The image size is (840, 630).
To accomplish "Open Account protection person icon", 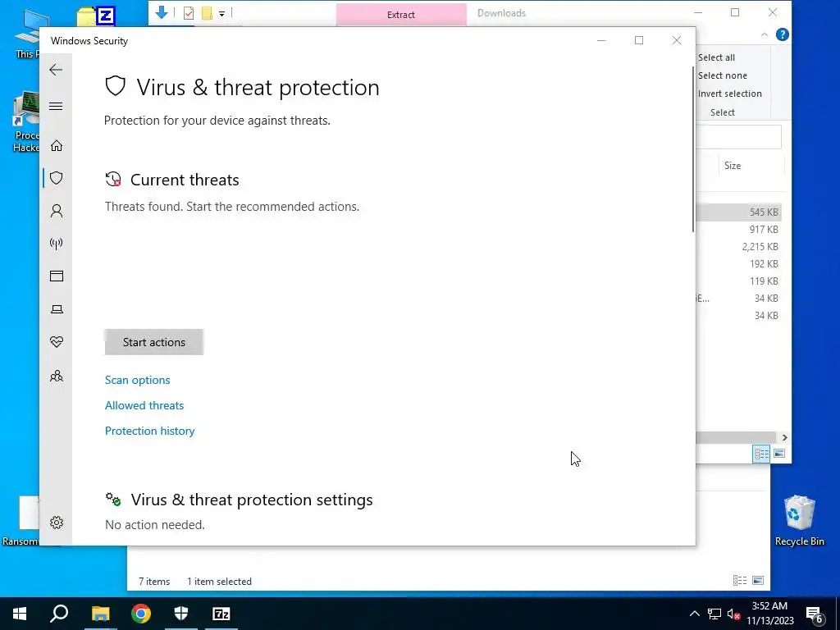I will tap(57, 211).
